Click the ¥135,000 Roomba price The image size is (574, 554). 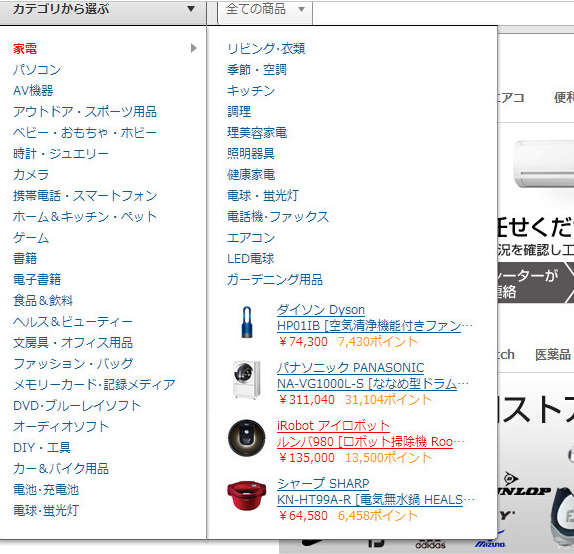tap(306, 457)
